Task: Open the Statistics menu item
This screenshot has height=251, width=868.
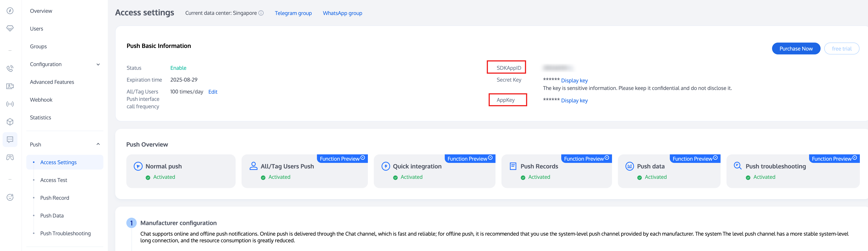Action: click(40, 118)
